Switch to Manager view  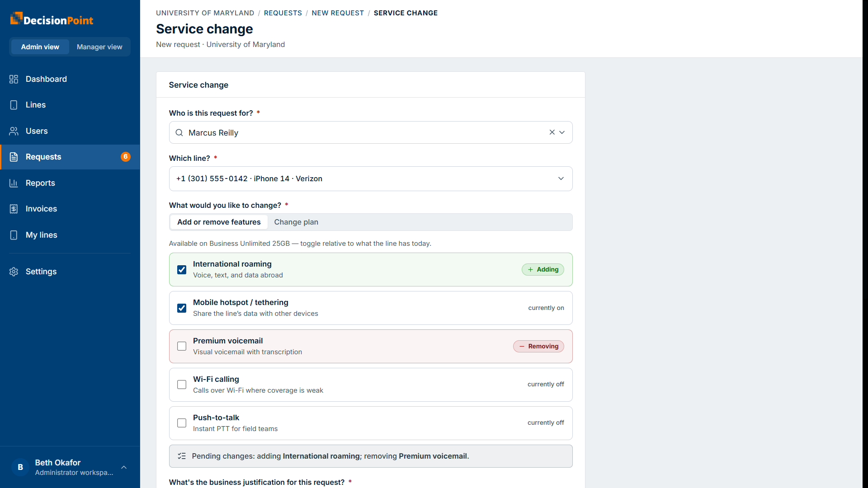click(x=99, y=47)
